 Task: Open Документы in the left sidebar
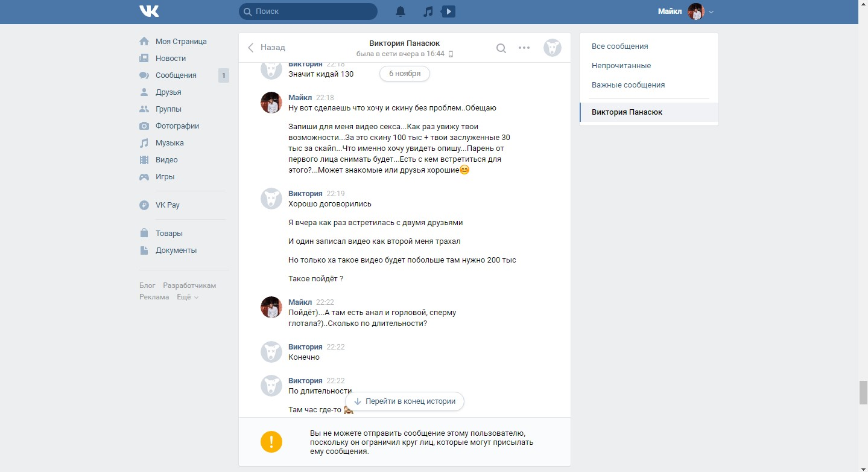pos(176,250)
